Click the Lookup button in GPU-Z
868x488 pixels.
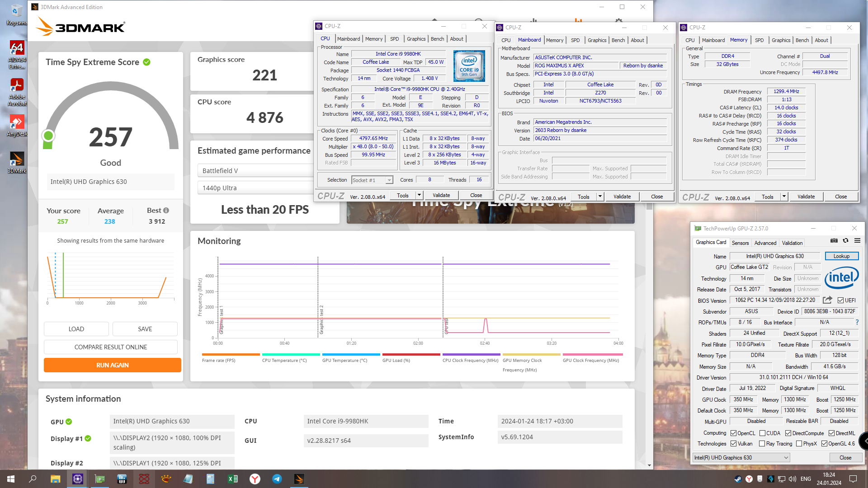click(x=841, y=256)
